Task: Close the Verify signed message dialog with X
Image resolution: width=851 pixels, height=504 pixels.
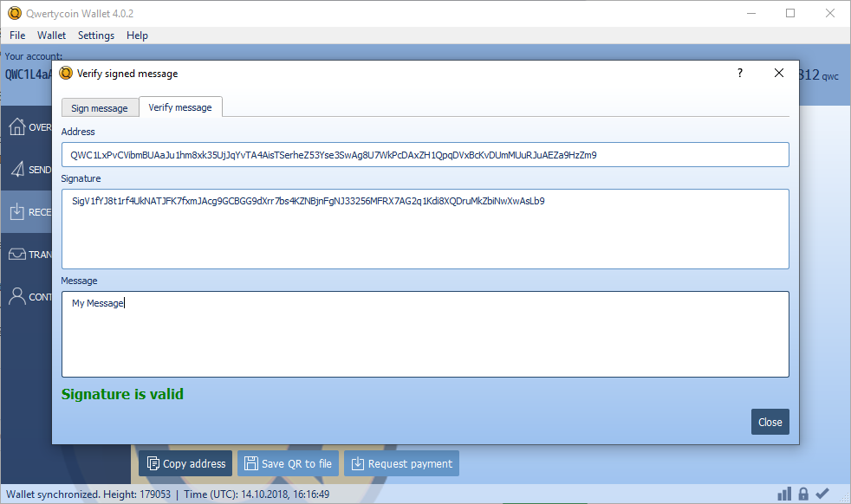Action: pyautogui.click(x=779, y=73)
